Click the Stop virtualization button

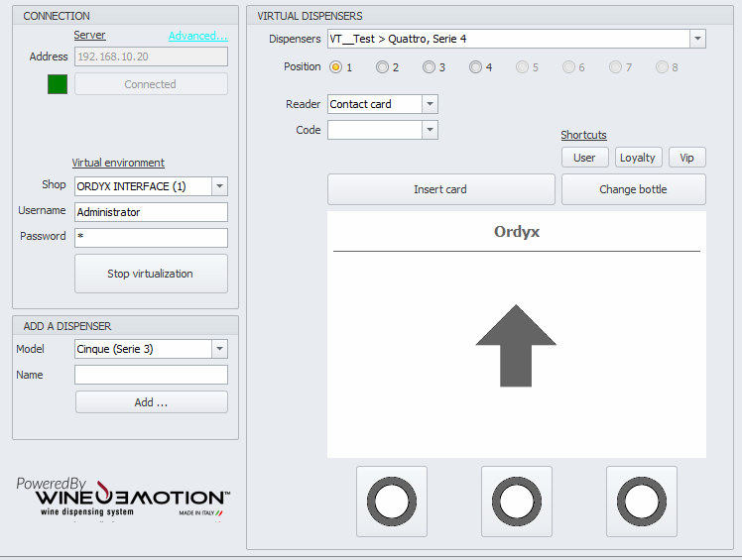pyautogui.click(x=151, y=274)
